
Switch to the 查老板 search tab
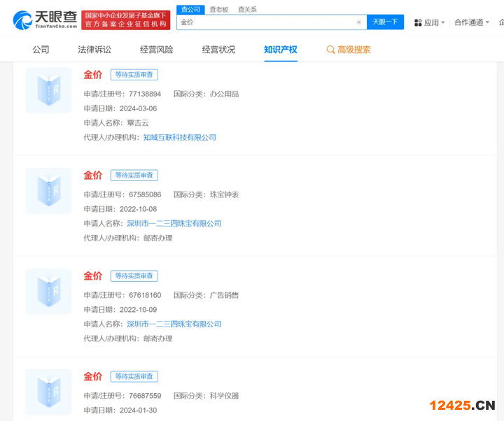(219, 9)
